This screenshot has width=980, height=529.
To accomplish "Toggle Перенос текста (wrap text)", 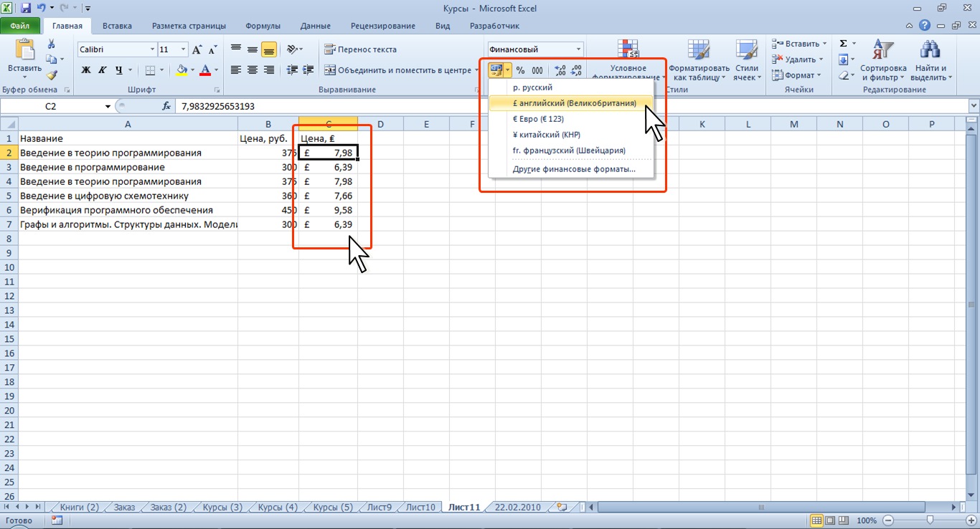I will pos(360,49).
